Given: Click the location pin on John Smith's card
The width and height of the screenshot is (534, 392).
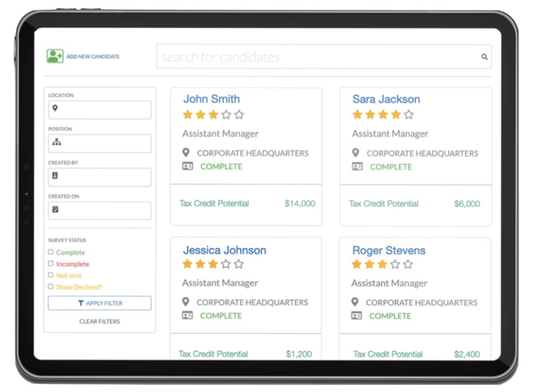Looking at the screenshot, I should pyautogui.click(x=186, y=153).
